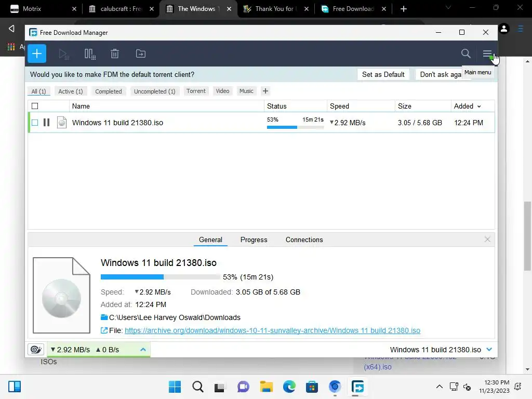Screen dimensions: 532x399
Task: Click the external link icon beside File:
Action: click(104, 330)
